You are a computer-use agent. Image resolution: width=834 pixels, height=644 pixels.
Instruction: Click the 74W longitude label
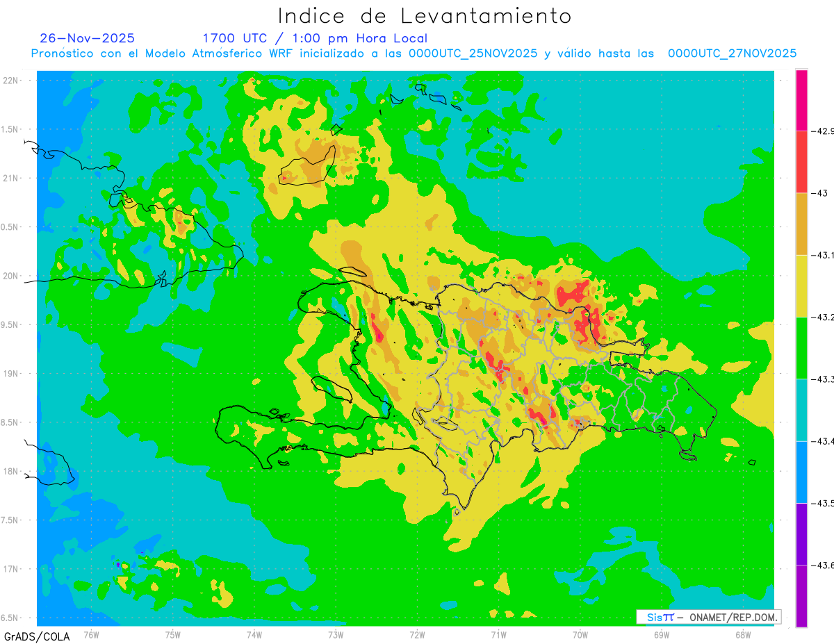pyautogui.click(x=254, y=634)
